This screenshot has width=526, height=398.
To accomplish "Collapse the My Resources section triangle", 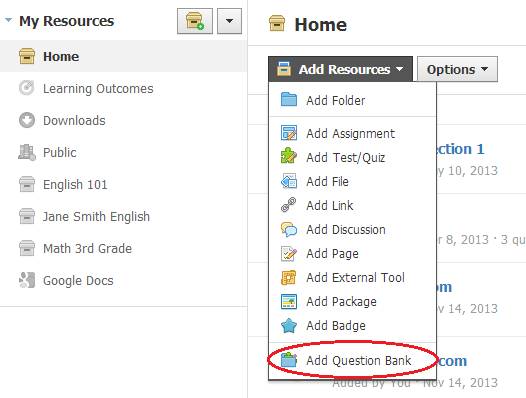I will click(x=9, y=20).
